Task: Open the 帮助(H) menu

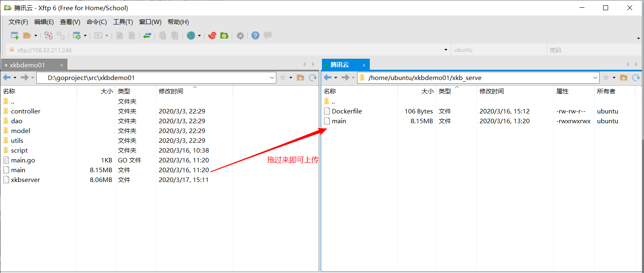Action: point(178,22)
